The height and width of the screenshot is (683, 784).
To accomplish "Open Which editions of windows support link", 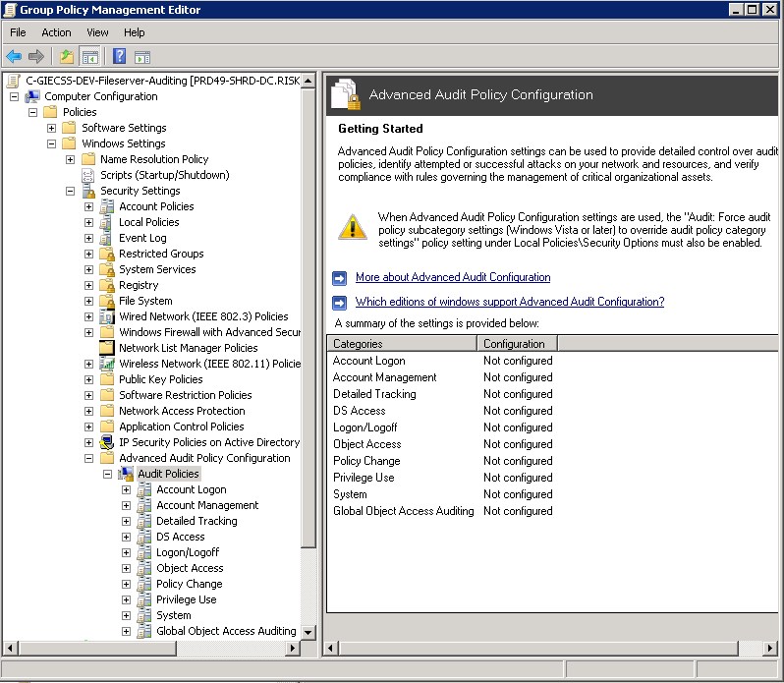I will pyautogui.click(x=510, y=302).
